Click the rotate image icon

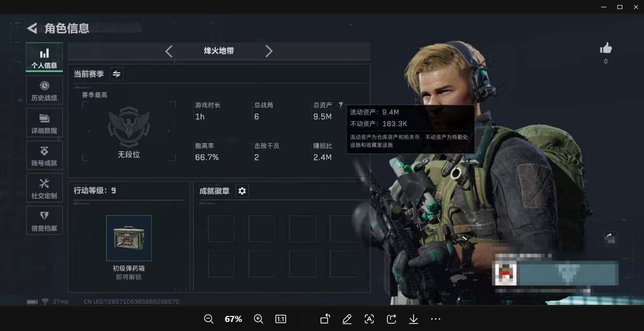click(x=325, y=319)
